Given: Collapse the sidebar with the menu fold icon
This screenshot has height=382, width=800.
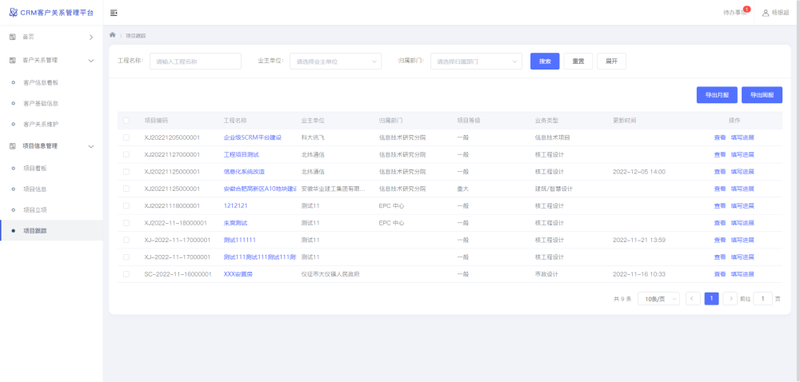Looking at the screenshot, I should (114, 13).
